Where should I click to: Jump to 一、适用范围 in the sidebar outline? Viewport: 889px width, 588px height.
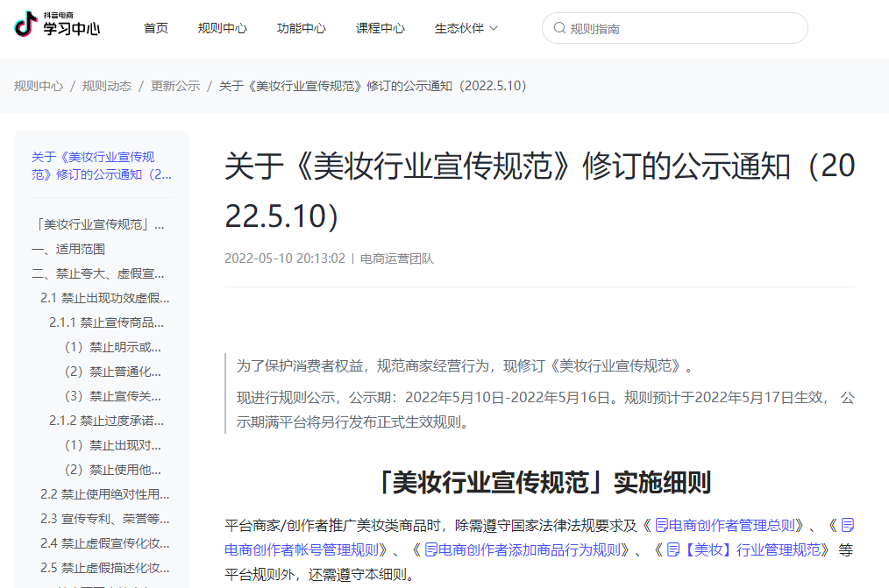(x=68, y=249)
